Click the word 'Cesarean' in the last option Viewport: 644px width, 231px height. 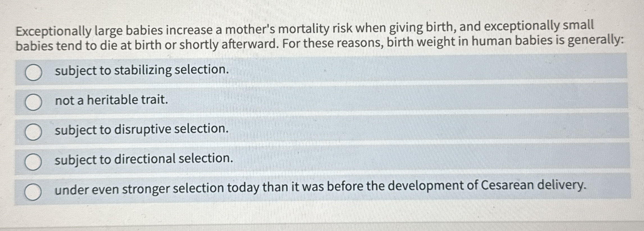click(507, 185)
